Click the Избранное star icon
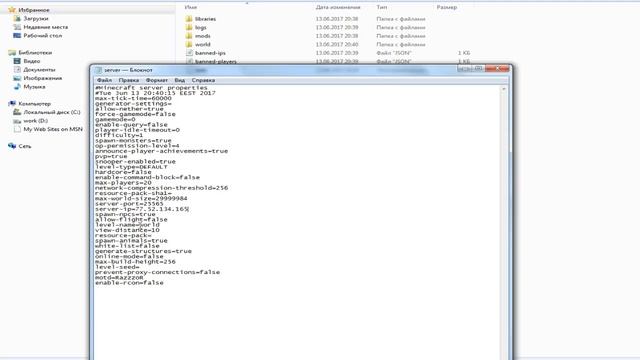 click(x=12, y=9)
